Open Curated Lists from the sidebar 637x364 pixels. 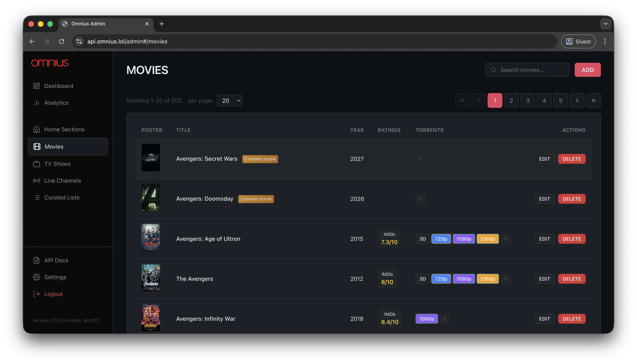pos(62,197)
